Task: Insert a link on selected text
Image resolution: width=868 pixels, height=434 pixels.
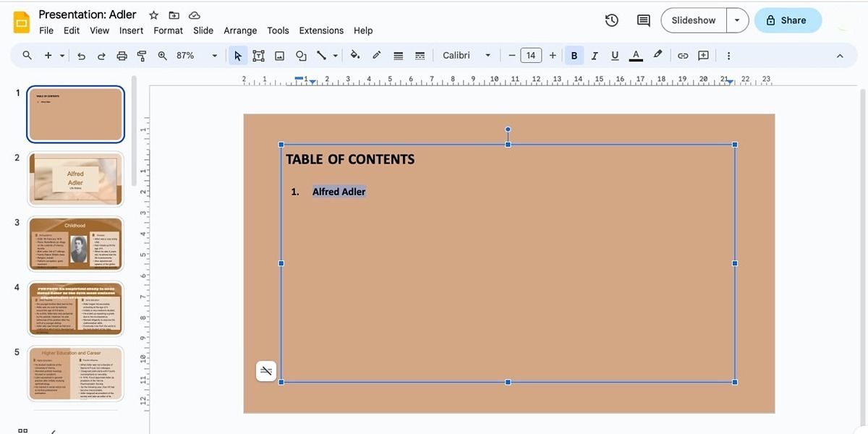Action: click(682, 55)
